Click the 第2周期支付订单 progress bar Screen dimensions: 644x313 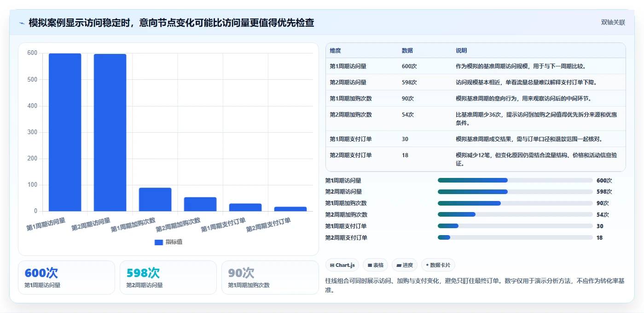(x=515, y=237)
